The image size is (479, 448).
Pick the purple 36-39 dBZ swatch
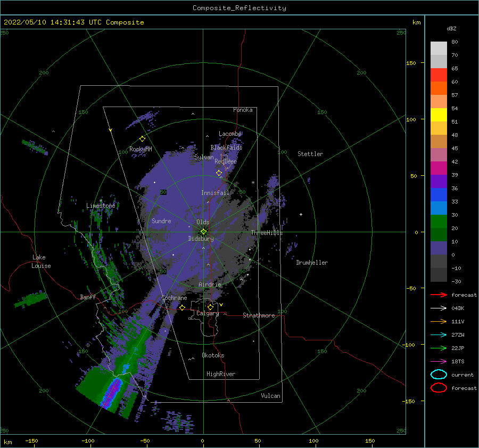coord(439,181)
